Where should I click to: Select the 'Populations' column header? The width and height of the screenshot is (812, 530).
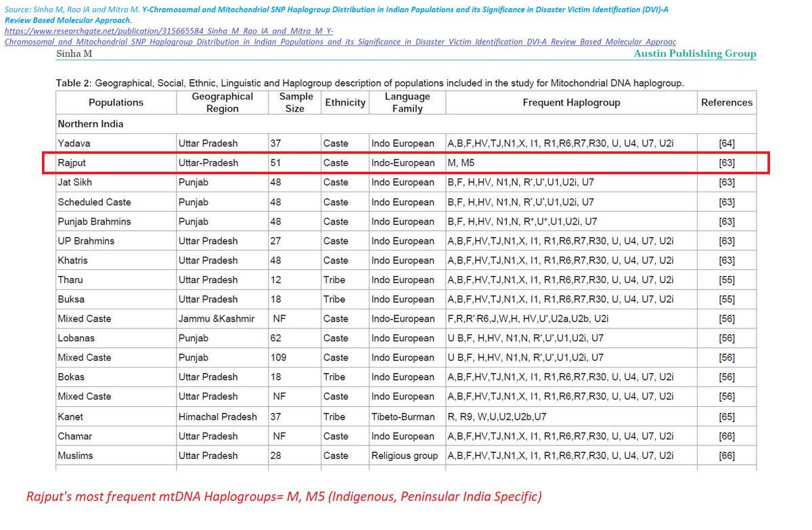click(x=116, y=102)
